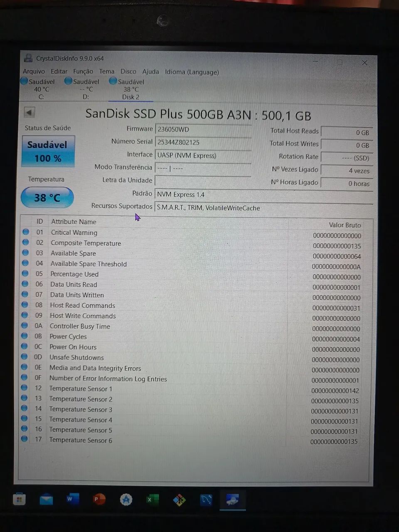The width and height of the screenshot is (399, 532).
Task: Click the 38 °C temperature button
Action: (x=47, y=197)
